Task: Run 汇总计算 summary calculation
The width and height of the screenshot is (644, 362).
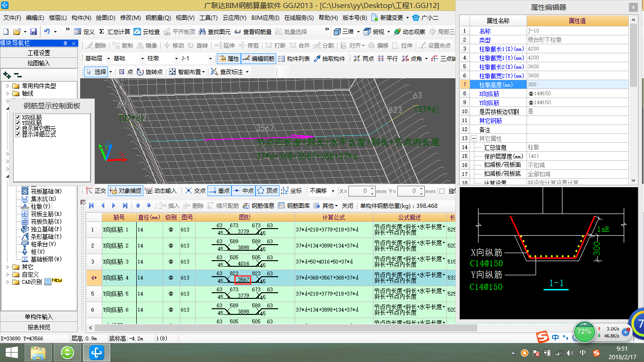Action: tap(115, 32)
